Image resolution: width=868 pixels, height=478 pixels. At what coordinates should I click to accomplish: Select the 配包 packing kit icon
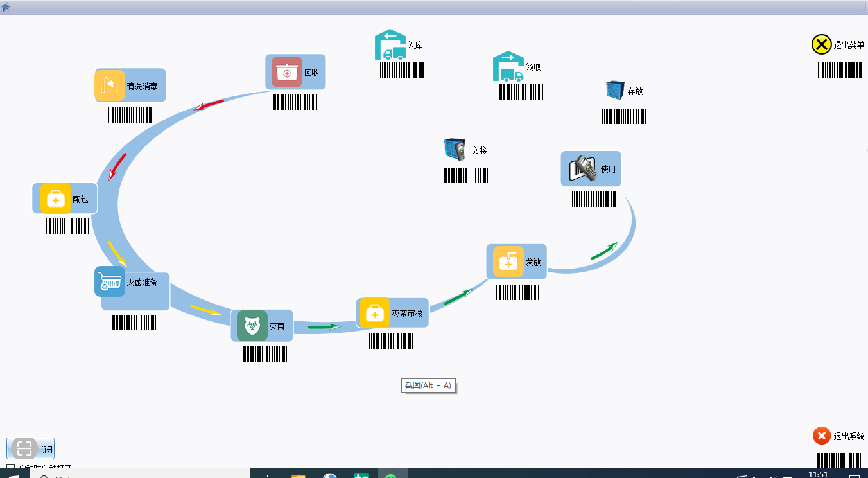point(56,199)
